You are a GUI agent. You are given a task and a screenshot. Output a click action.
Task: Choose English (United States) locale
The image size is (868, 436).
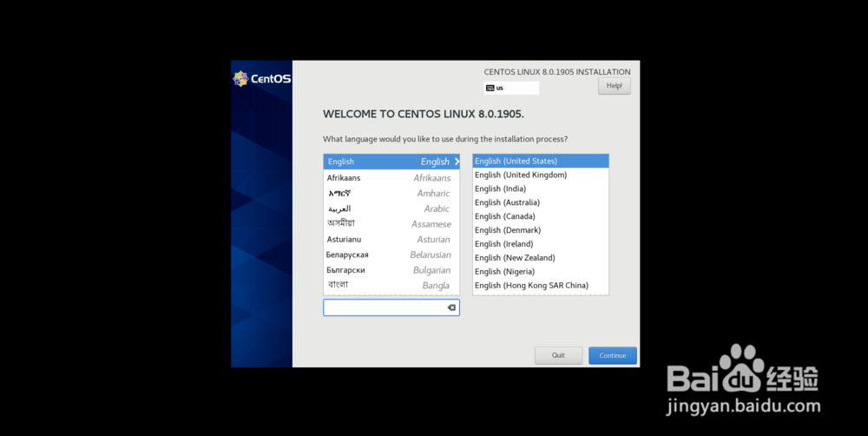pyautogui.click(x=540, y=162)
